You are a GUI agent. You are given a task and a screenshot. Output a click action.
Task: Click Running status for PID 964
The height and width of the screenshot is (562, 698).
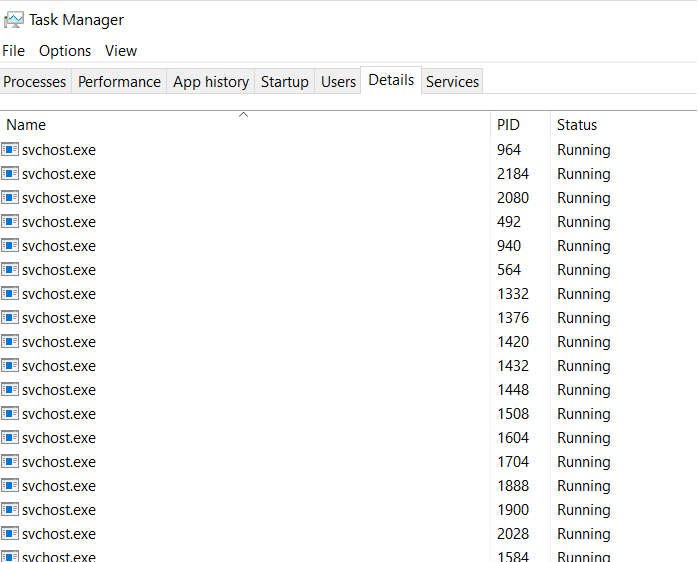[x=584, y=151]
